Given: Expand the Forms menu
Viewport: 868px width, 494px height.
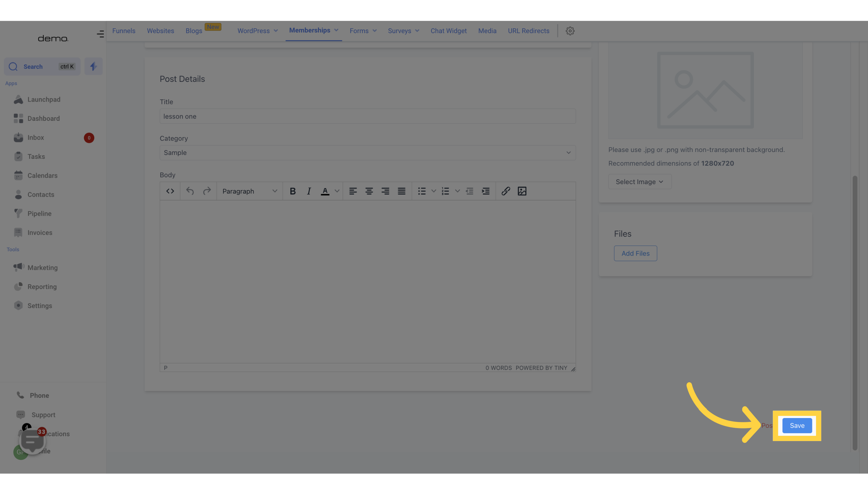Looking at the screenshot, I should pyautogui.click(x=363, y=31).
